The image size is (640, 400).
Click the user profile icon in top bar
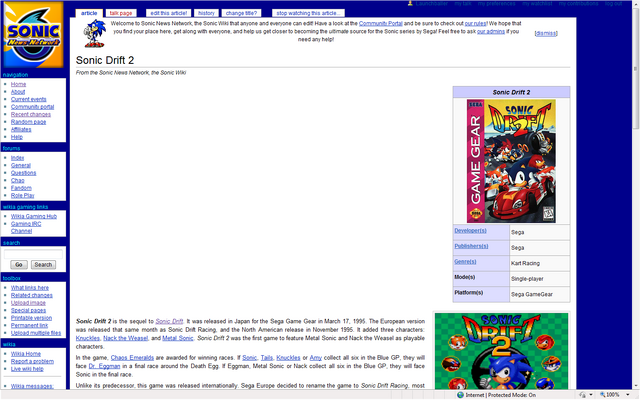(410, 3)
